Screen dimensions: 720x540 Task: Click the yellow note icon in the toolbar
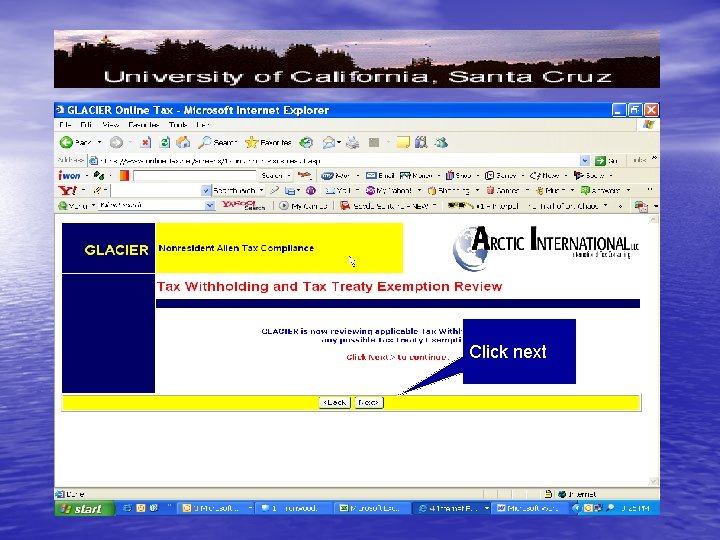(x=403, y=142)
